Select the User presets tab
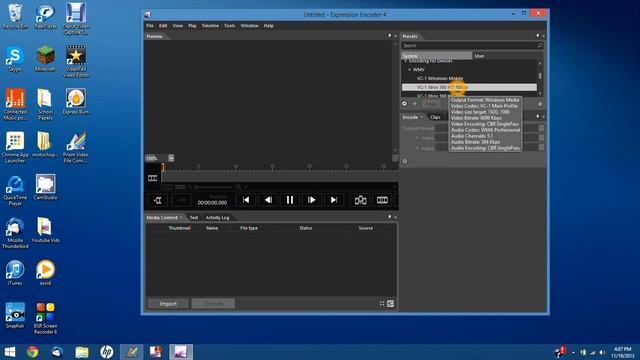 508,56
